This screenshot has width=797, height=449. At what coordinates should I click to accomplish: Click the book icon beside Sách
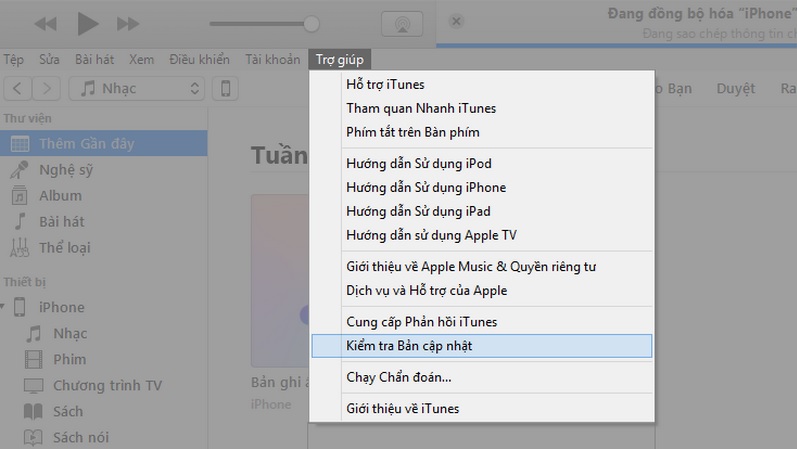[33, 411]
